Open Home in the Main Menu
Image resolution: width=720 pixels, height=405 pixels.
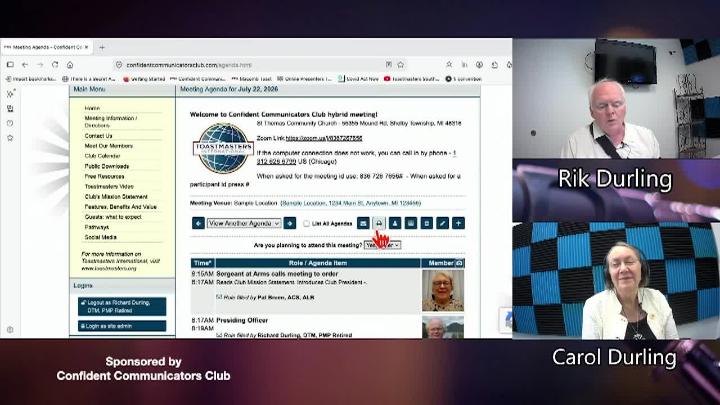(x=92, y=108)
